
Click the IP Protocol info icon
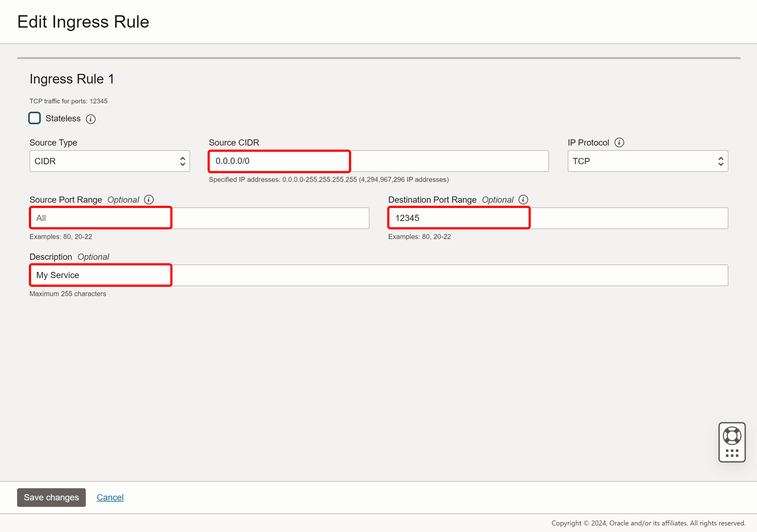click(619, 143)
